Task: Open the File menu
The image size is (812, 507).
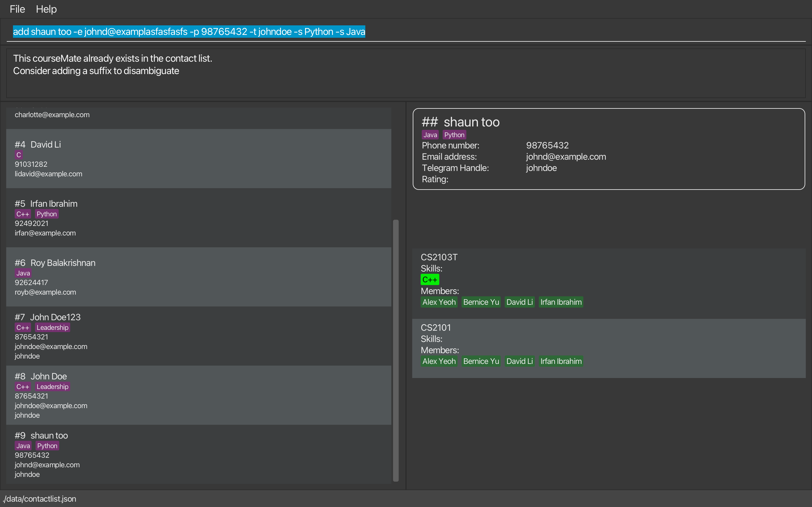Action: pos(17,9)
